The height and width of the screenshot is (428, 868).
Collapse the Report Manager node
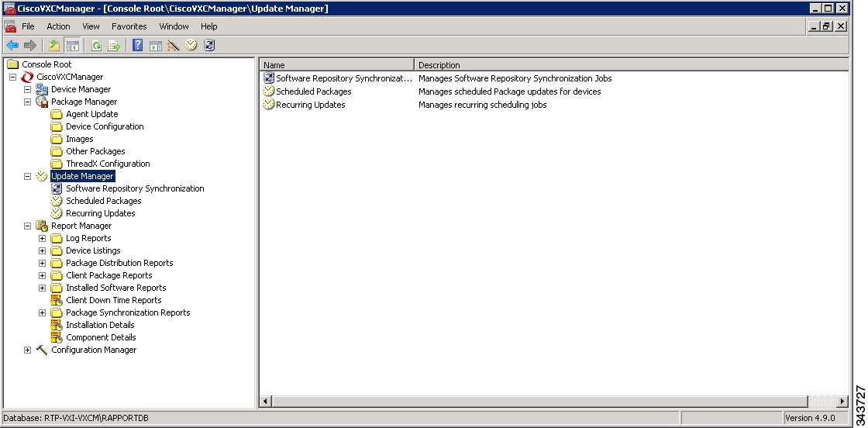pyautogui.click(x=27, y=226)
